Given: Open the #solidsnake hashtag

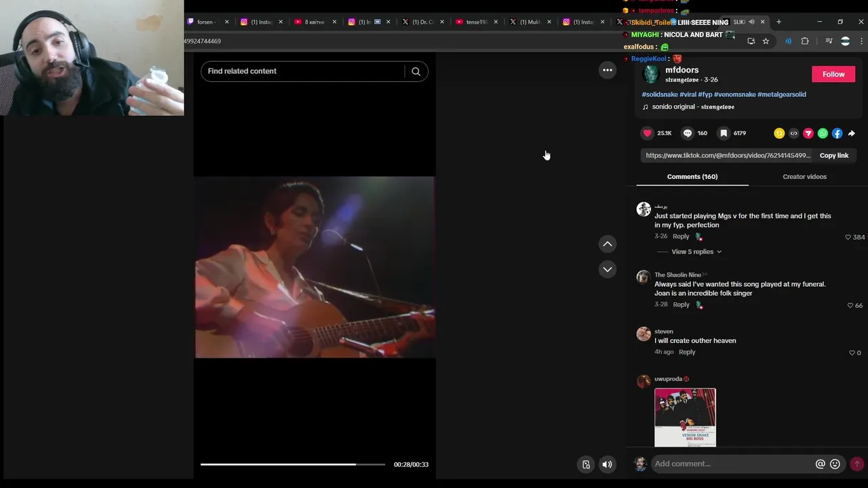Looking at the screenshot, I should 660,94.
